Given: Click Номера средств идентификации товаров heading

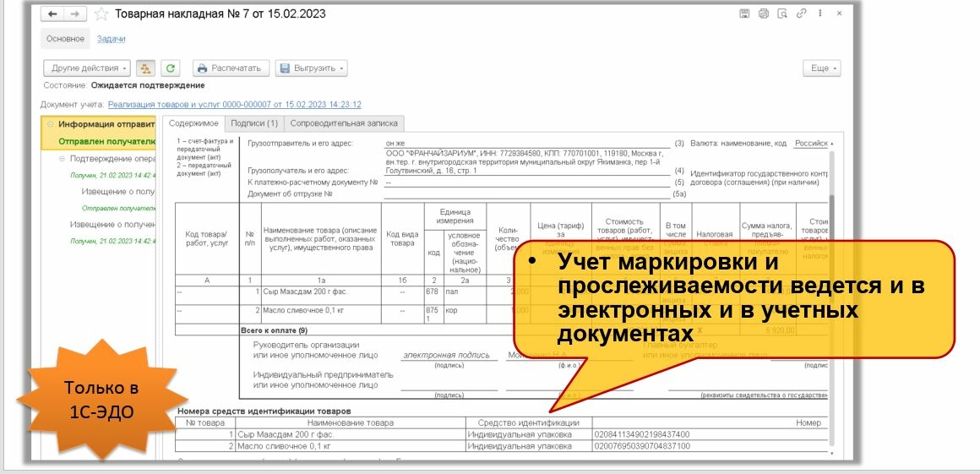Looking at the screenshot, I should click(264, 411).
